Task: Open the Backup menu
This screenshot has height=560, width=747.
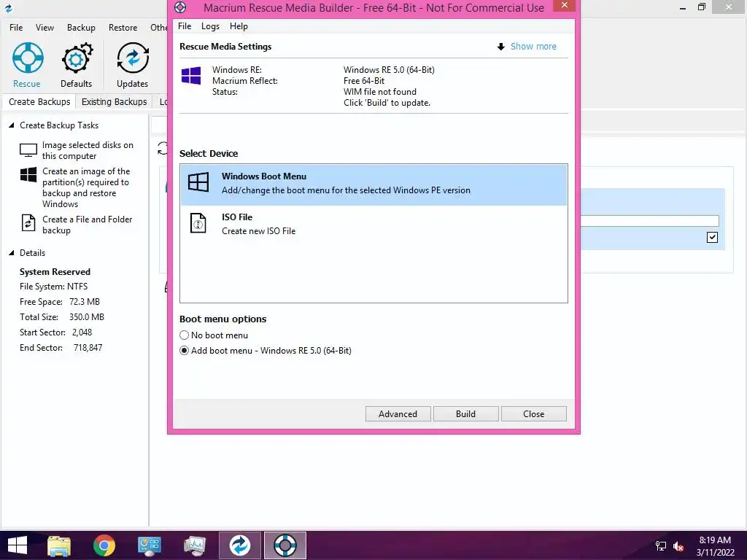Action: tap(81, 28)
